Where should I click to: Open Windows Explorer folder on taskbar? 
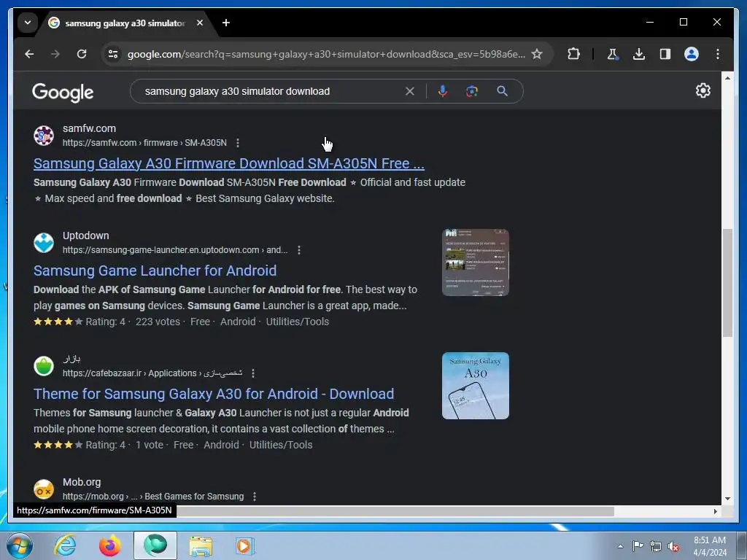(201, 545)
